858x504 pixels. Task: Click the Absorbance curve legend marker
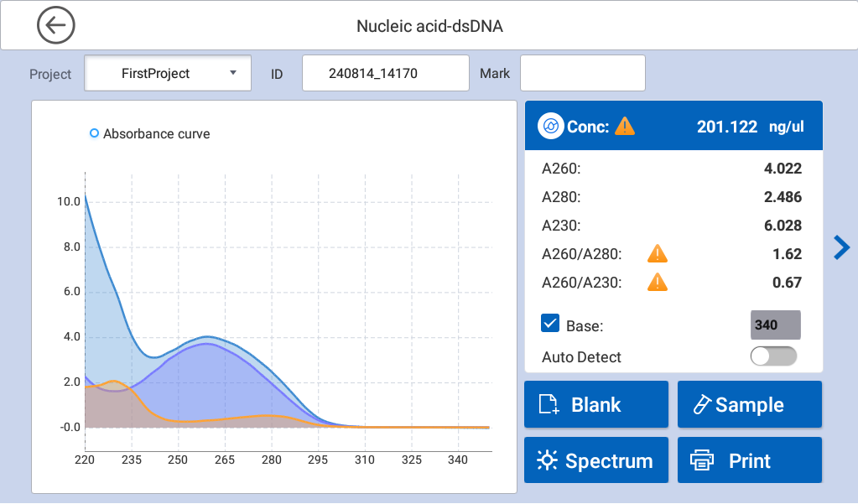pos(94,133)
